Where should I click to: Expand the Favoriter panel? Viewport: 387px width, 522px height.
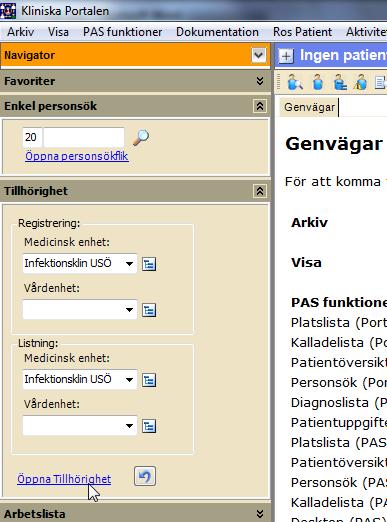click(260, 81)
